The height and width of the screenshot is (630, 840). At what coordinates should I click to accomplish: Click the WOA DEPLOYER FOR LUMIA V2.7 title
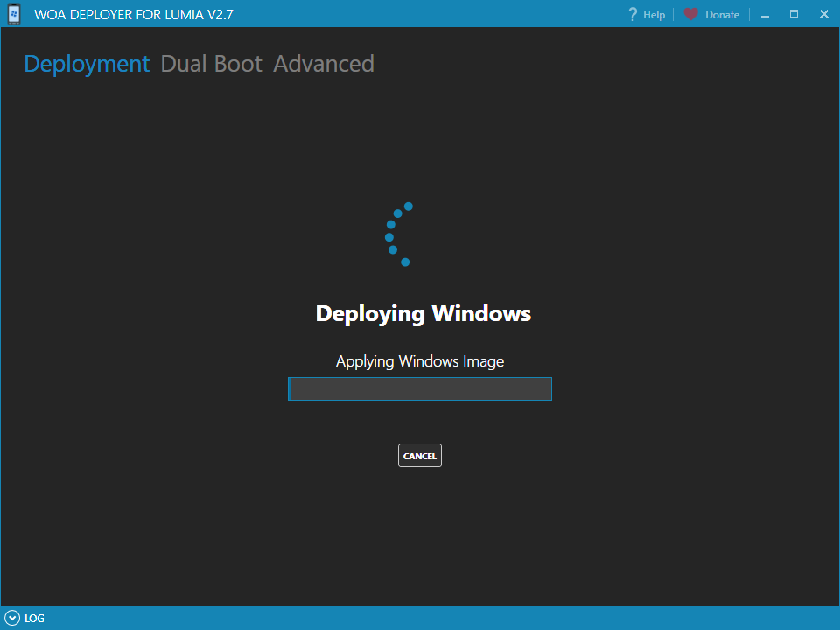[134, 15]
